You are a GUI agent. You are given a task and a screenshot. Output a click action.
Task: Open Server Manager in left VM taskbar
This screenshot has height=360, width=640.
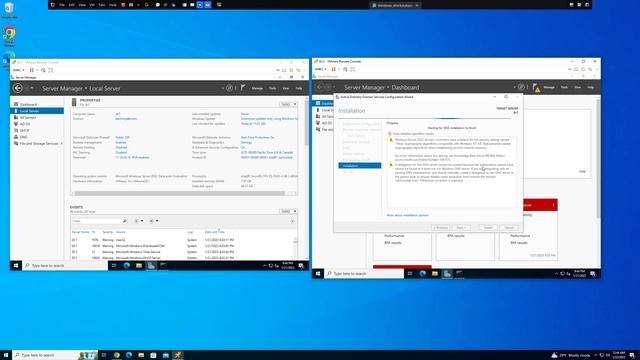pos(151,266)
